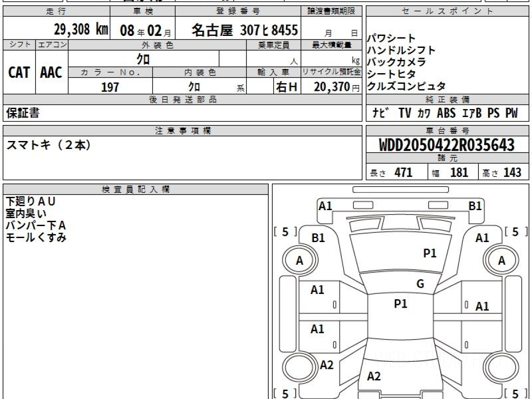Click the 注意事項欄 header

click(183, 131)
